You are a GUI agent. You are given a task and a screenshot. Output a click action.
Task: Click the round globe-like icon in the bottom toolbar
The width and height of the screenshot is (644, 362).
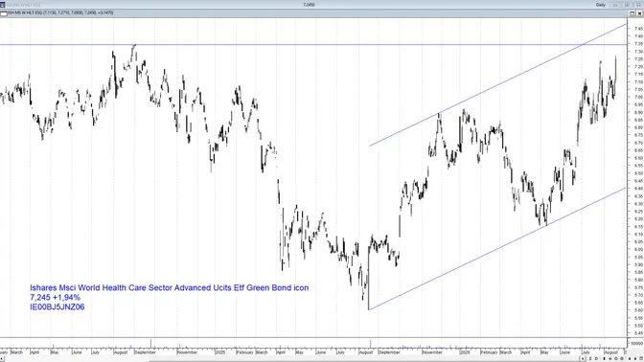click(x=622, y=359)
